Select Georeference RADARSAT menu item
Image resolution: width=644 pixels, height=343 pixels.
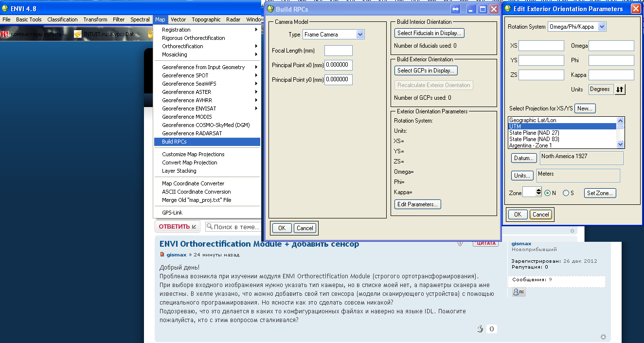tap(207, 133)
